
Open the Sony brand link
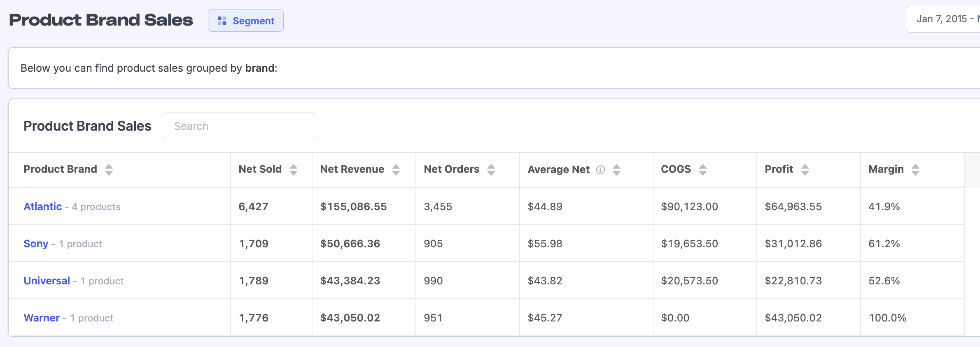(36, 244)
